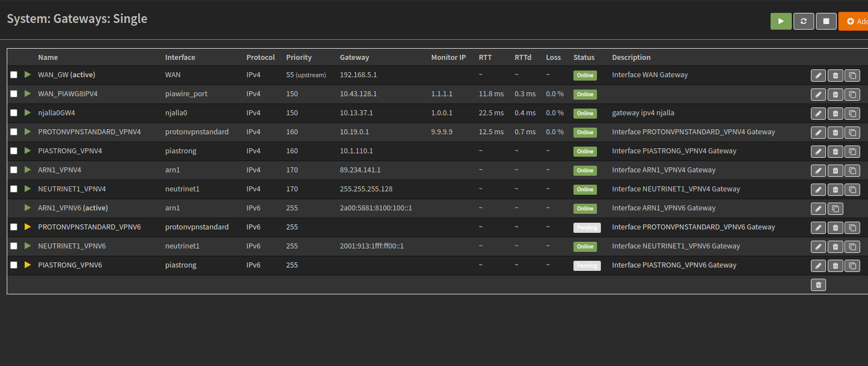Image resolution: width=868 pixels, height=366 pixels.
Task: Check the PIASTRONG_VPNV4 row checkbox
Action: [x=14, y=151]
